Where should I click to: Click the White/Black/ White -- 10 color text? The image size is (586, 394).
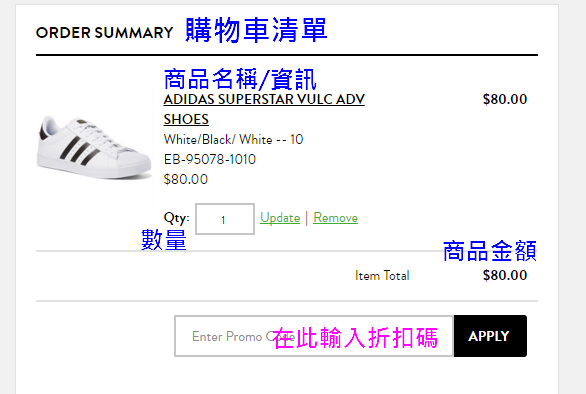(x=234, y=140)
